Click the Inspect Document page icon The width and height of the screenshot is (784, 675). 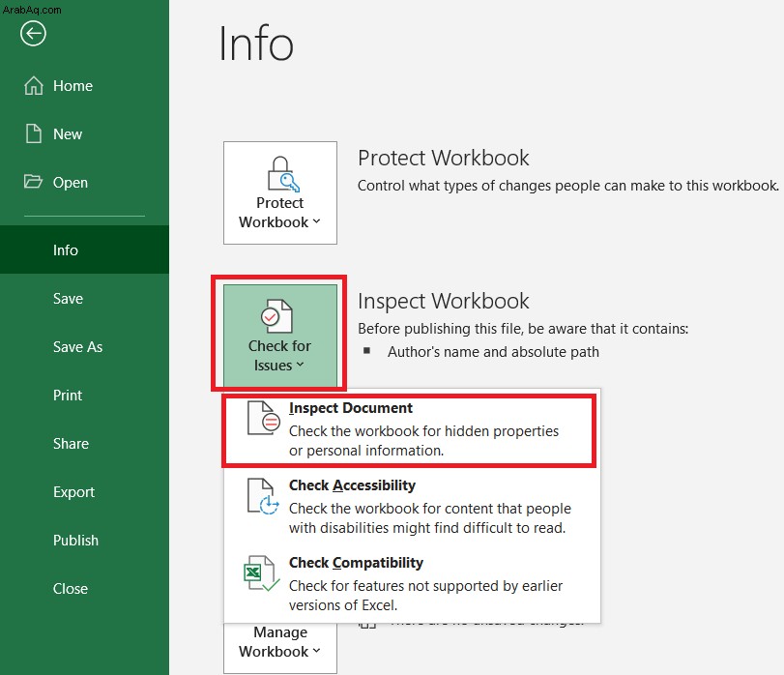click(x=264, y=418)
